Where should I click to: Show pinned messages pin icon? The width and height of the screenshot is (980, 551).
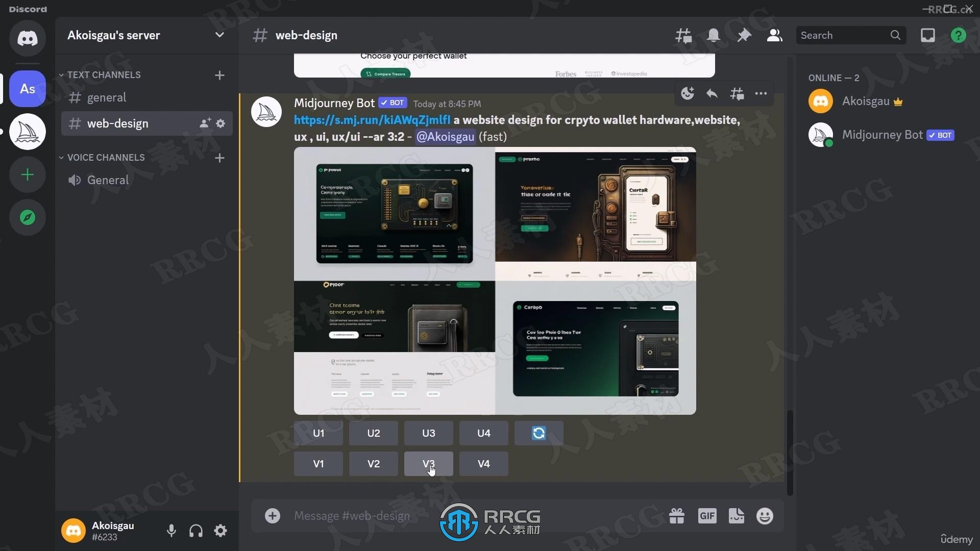(x=744, y=35)
